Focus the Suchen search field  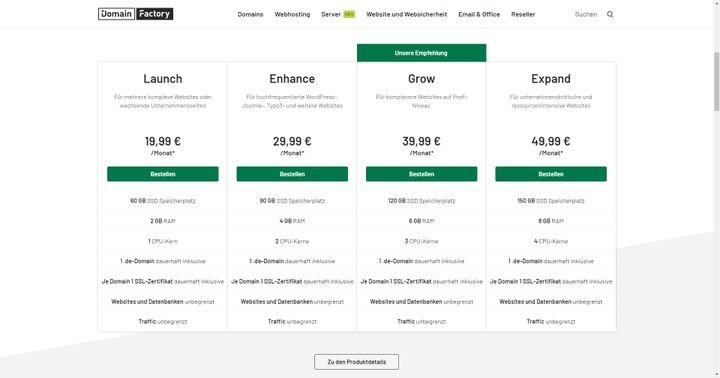click(x=586, y=14)
